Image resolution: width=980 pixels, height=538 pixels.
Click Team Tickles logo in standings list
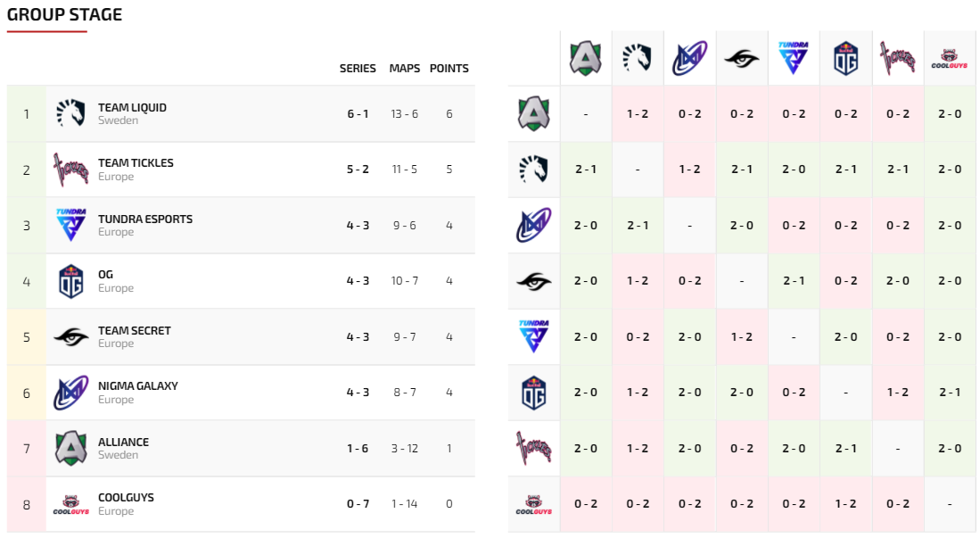point(70,170)
